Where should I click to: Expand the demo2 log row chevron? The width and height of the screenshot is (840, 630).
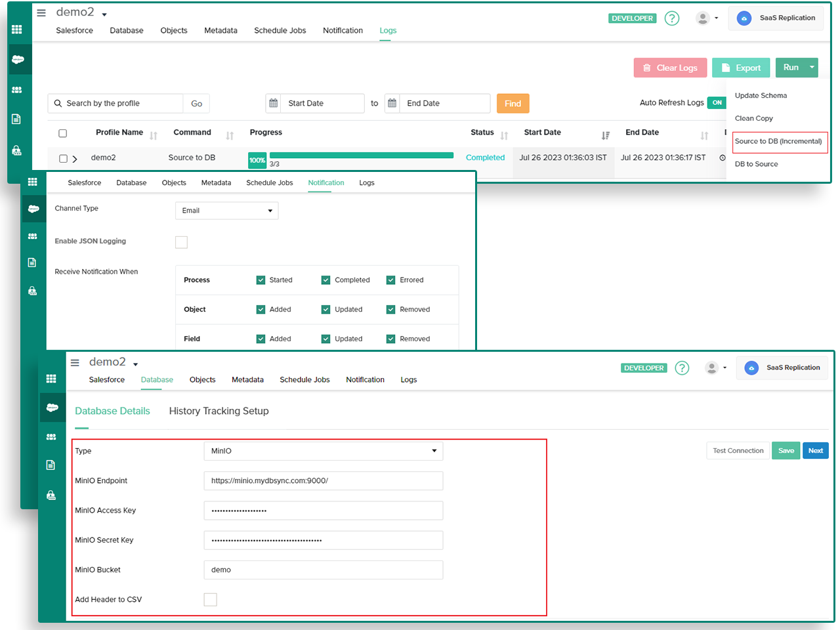(x=75, y=159)
